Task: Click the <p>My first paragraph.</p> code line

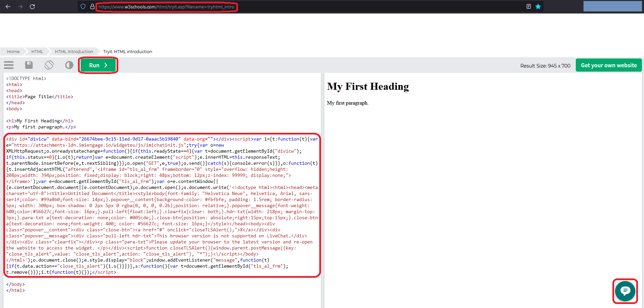Action: pyautogui.click(x=41, y=127)
